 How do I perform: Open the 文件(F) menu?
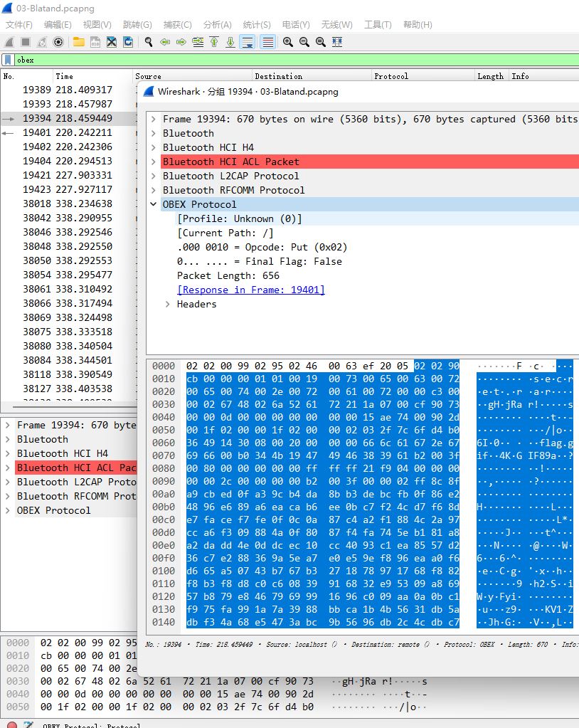(19, 25)
